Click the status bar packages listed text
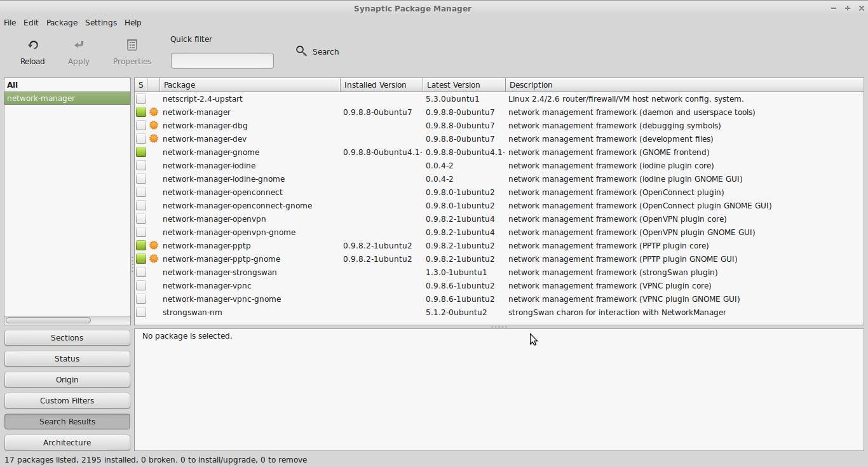 (x=156, y=459)
